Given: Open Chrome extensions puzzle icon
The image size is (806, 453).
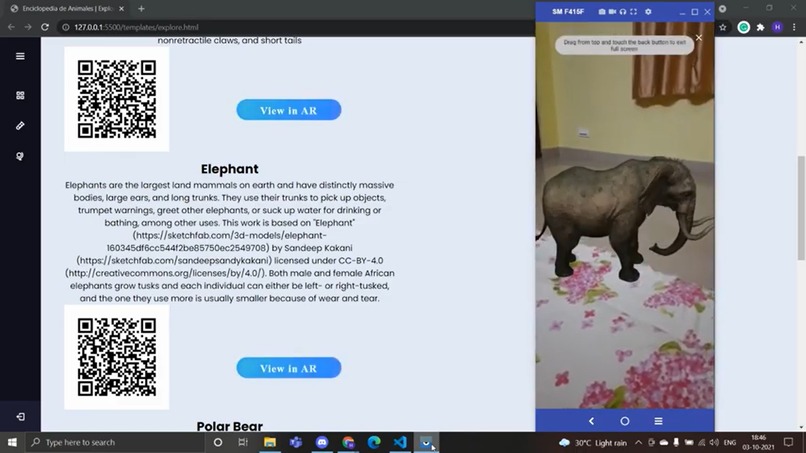Looking at the screenshot, I should coord(760,27).
